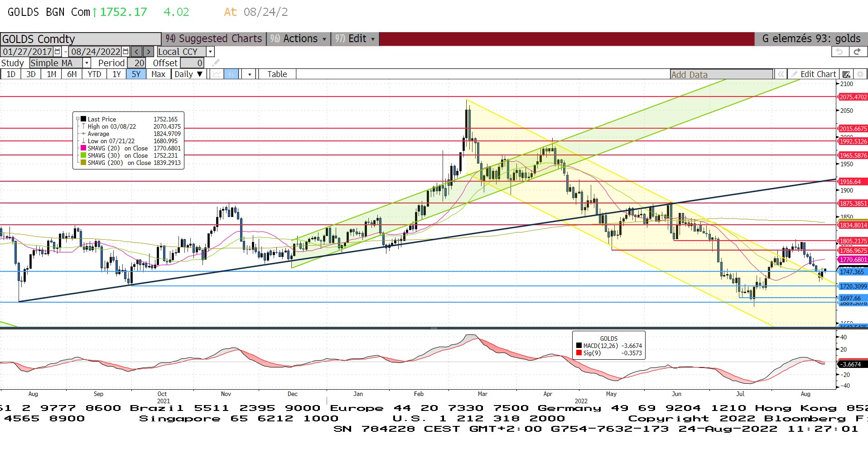Image resolution: width=868 pixels, height=454 pixels.
Task: Click the 1747.365 blue level label
Action: pyautogui.click(x=853, y=272)
